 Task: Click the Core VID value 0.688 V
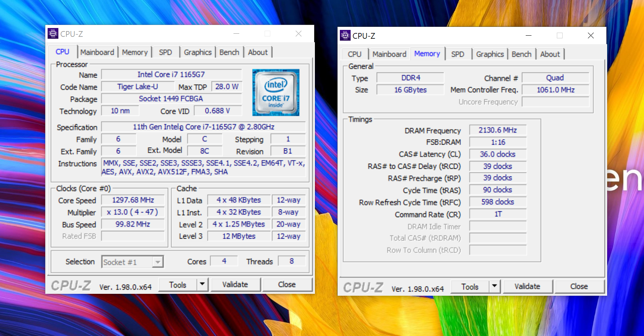(218, 111)
